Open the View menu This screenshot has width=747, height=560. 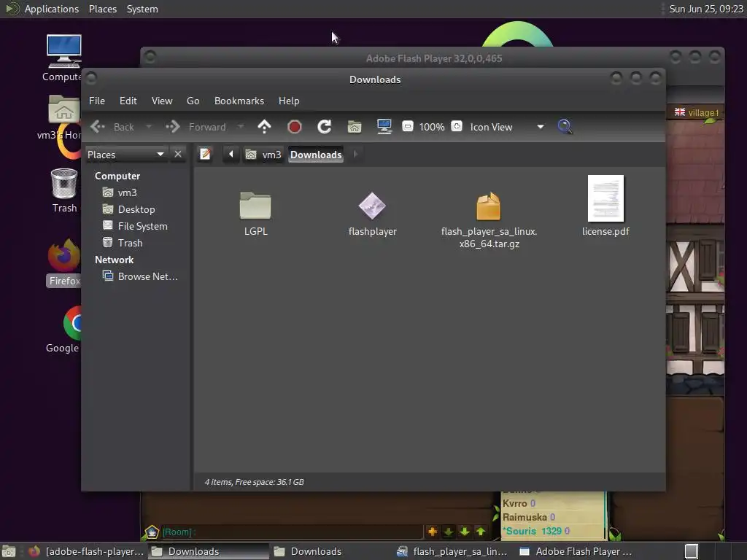coord(162,101)
